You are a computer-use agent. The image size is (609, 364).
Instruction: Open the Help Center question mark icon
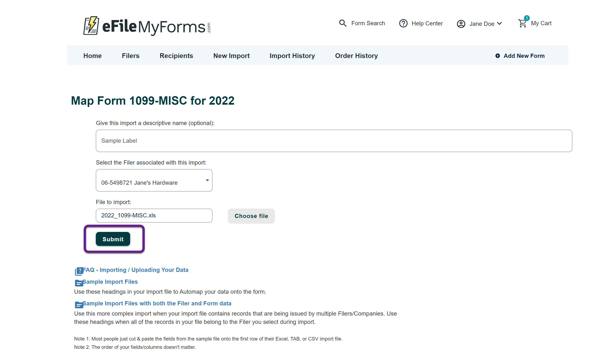coord(403,23)
